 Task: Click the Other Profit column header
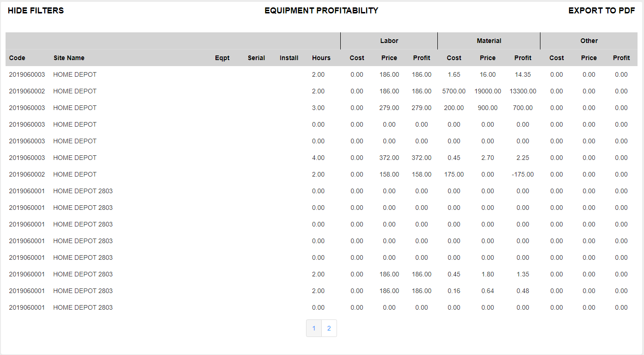(x=621, y=58)
